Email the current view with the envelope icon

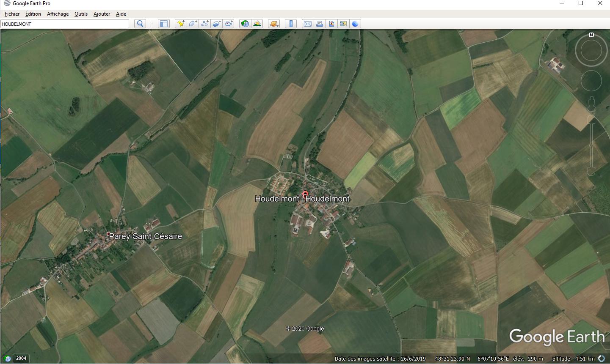pyautogui.click(x=308, y=24)
